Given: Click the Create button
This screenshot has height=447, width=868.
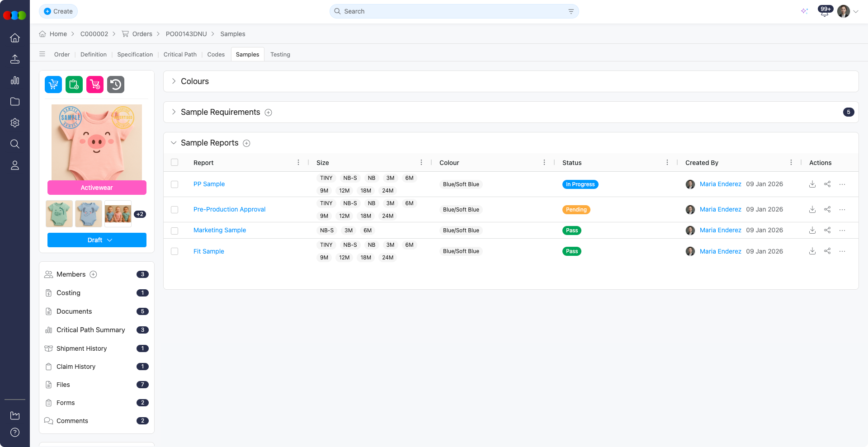Looking at the screenshot, I should [x=58, y=11].
